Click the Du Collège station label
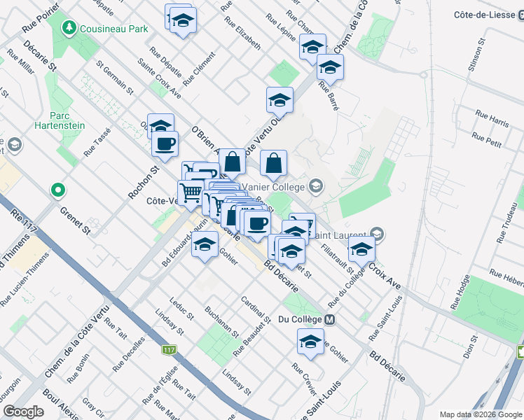Screen dimensions: 524x420 pos(300,319)
